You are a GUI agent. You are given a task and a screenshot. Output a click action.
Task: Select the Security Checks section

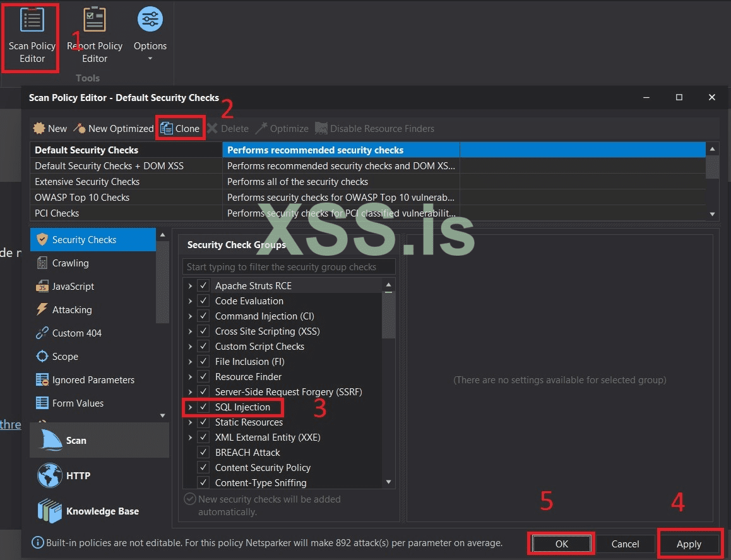pyautogui.click(x=93, y=240)
